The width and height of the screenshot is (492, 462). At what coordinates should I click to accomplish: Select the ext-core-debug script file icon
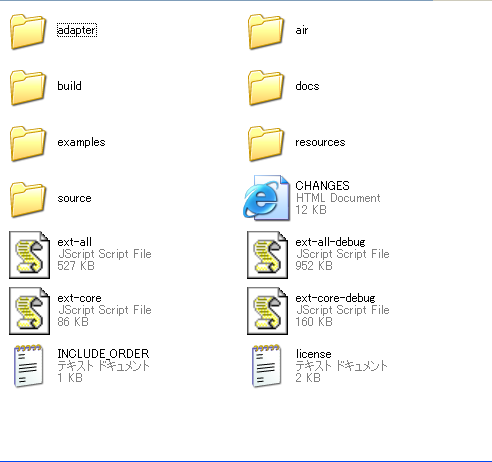coord(267,311)
